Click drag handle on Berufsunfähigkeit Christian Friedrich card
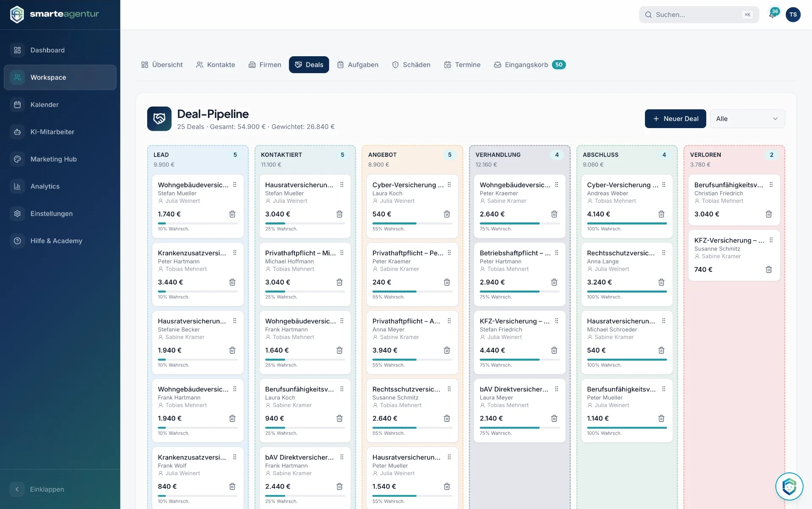The height and width of the screenshot is (509, 812). 771,185
